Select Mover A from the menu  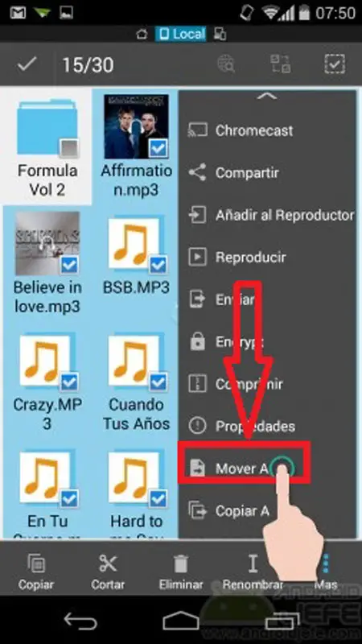(244, 469)
